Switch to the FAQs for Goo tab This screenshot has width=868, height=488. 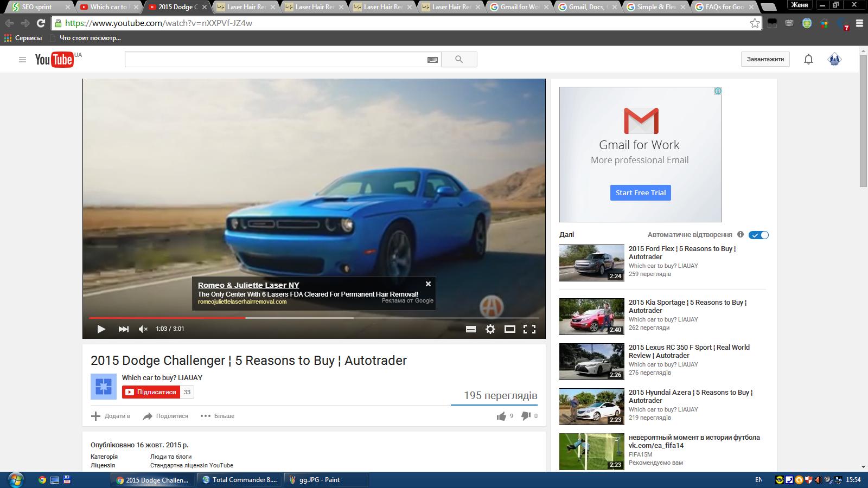pyautogui.click(x=723, y=7)
